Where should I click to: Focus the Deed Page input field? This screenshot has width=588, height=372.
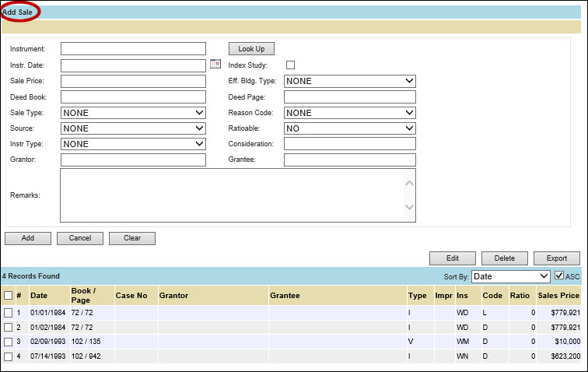[350, 97]
